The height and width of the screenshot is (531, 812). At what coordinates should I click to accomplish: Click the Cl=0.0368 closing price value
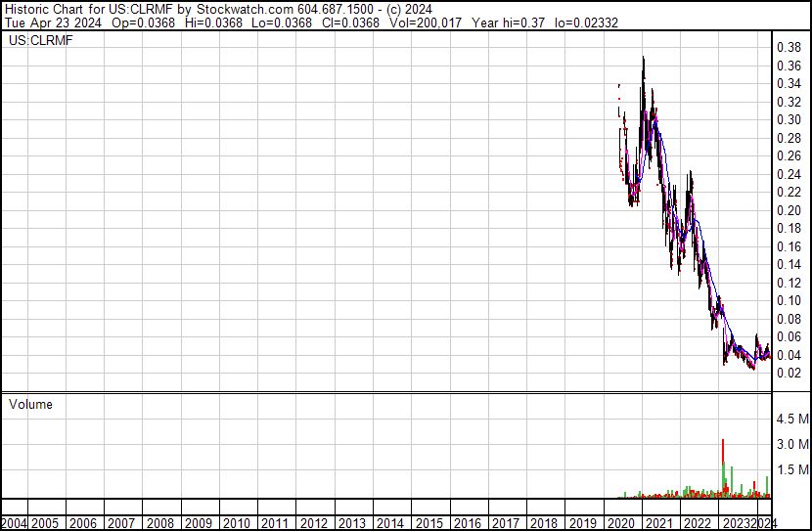(x=350, y=22)
